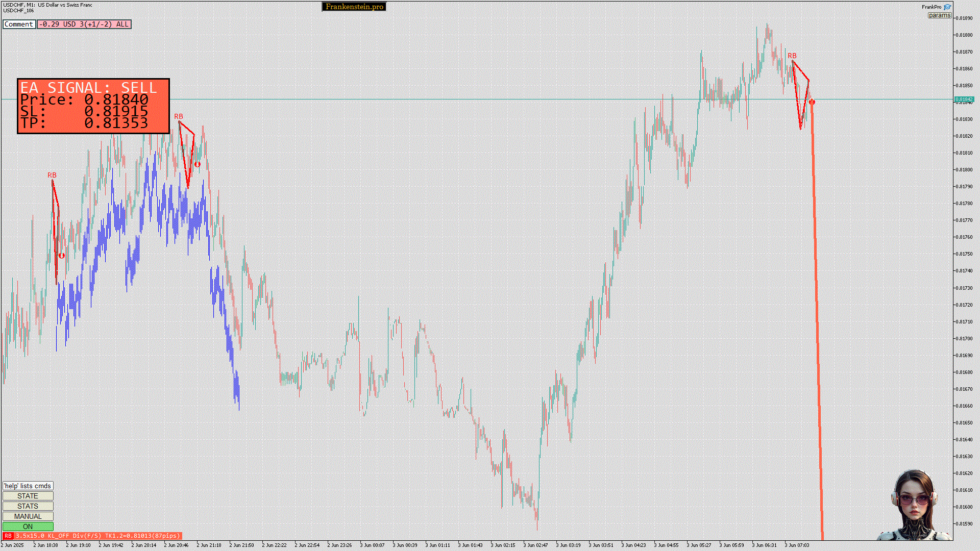Click the Comment label box

coord(19,24)
